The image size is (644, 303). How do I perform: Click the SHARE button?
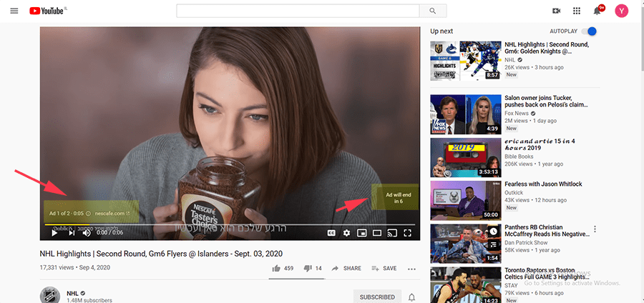coord(346,269)
